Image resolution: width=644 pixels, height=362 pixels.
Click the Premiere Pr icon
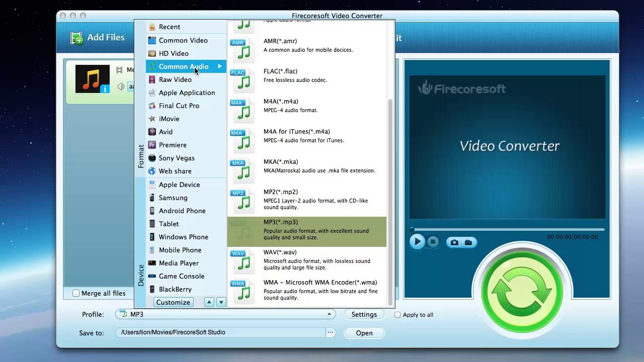click(152, 145)
